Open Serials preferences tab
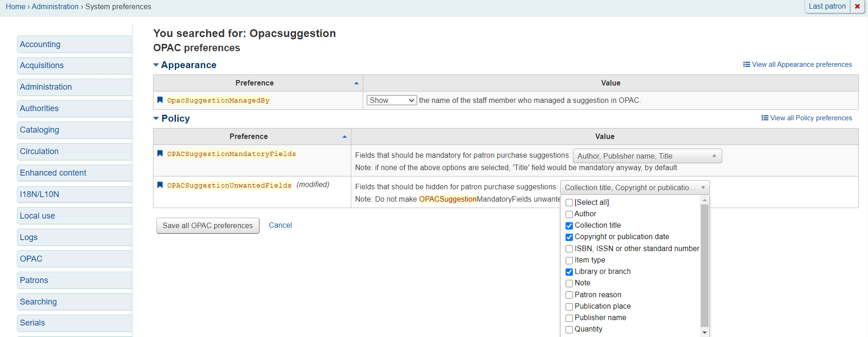868x337 pixels. [74, 323]
